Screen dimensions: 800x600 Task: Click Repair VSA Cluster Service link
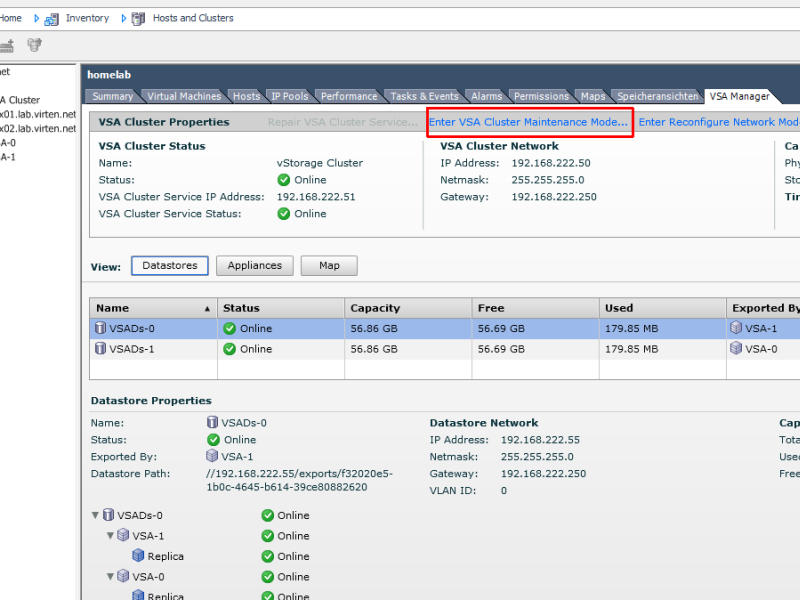[x=342, y=122]
